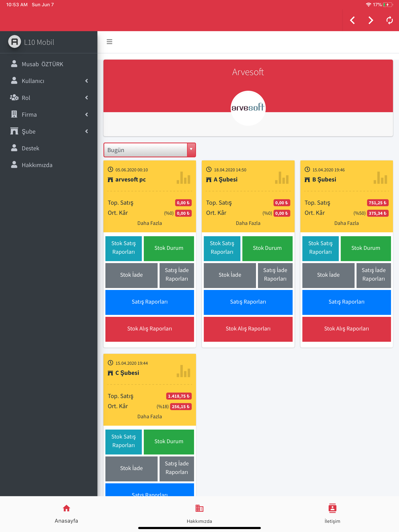The height and width of the screenshot is (532, 399).
Task: Open the Musab ÖZTÜRK profile entry
Action: (x=49, y=64)
